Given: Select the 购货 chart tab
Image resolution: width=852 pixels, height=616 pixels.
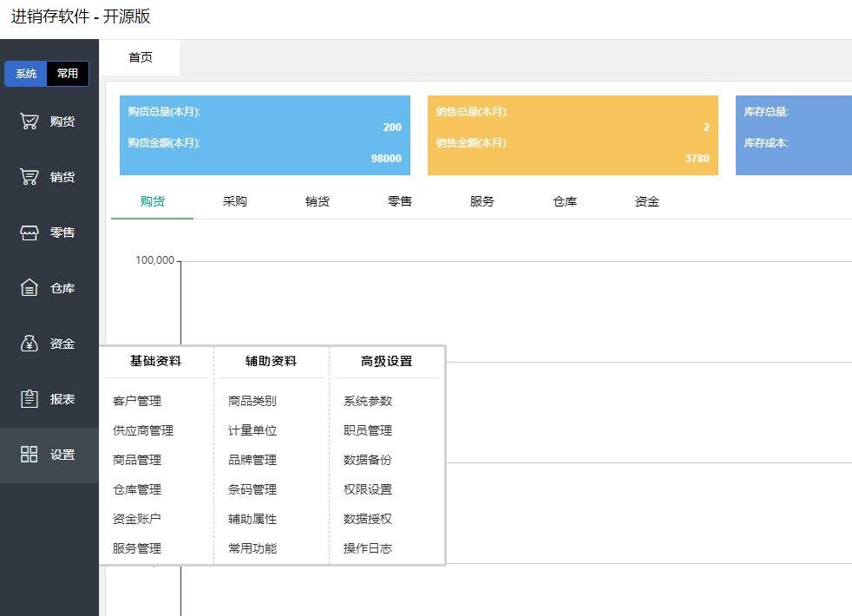Looking at the screenshot, I should tap(152, 201).
